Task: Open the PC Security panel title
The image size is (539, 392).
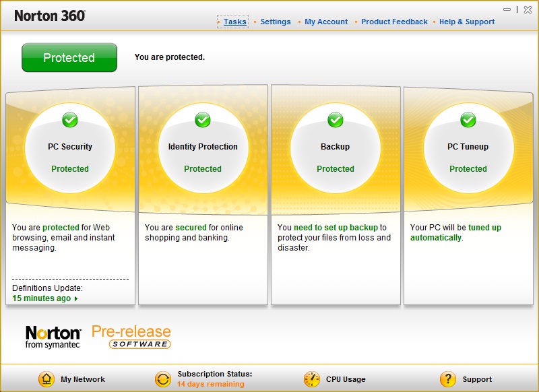Action: pyautogui.click(x=70, y=147)
